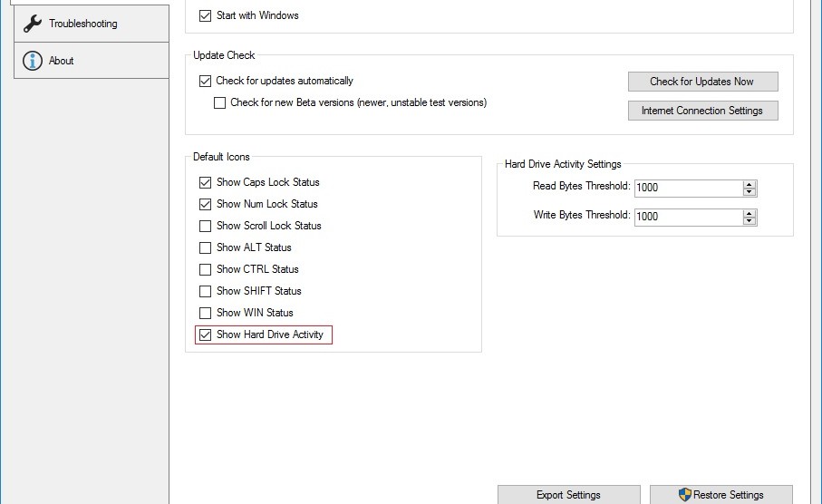
Task: Uncheck Show Caps Lock Status
Action: click(206, 182)
